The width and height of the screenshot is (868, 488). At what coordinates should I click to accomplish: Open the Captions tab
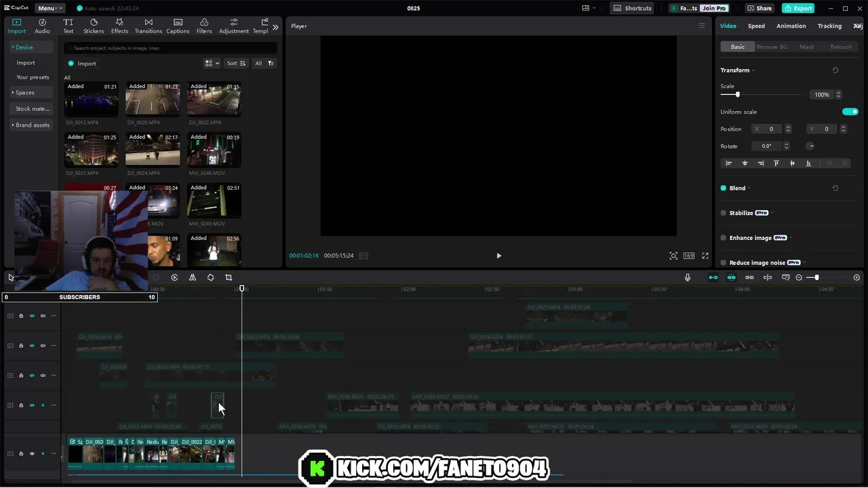178,26
